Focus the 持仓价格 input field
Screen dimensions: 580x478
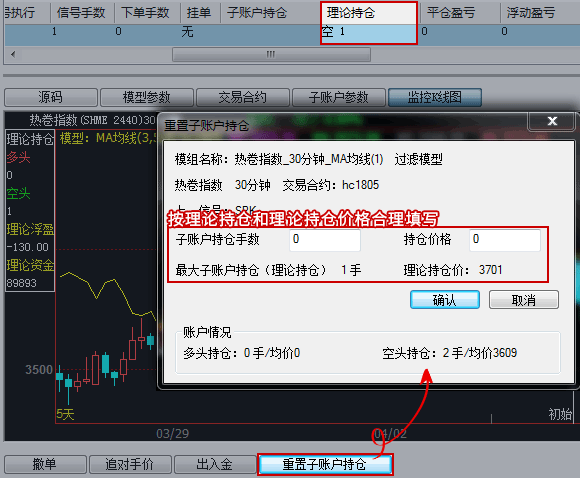click(x=505, y=240)
